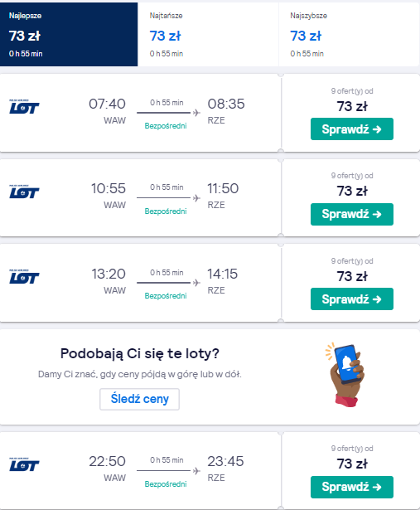
Task: Click Sprawdź for the 10:55 flight
Action: point(352,214)
